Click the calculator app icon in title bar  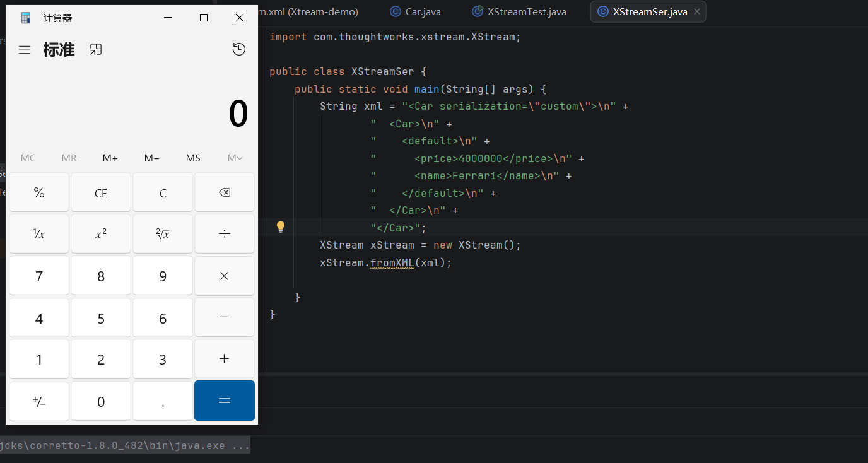26,18
